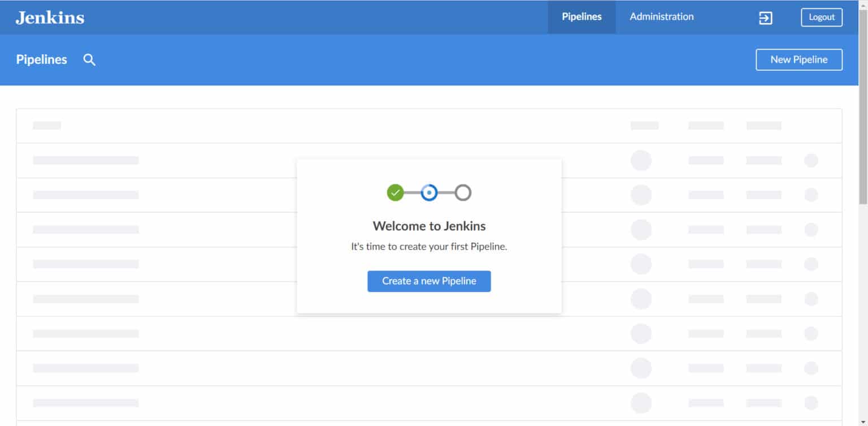868x426 pixels.
Task: Click the circular status icon on the first pipeline row
Action: coord(641,160)
